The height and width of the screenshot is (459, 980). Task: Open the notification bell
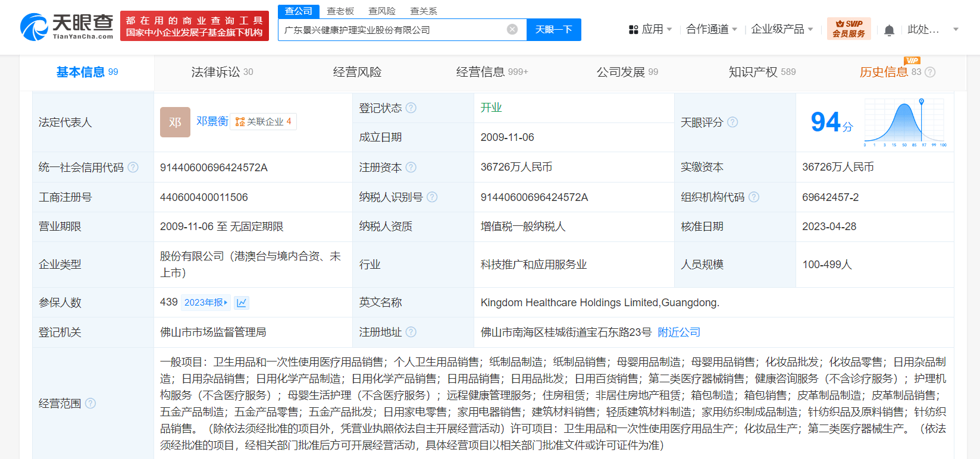click(889, 30)
